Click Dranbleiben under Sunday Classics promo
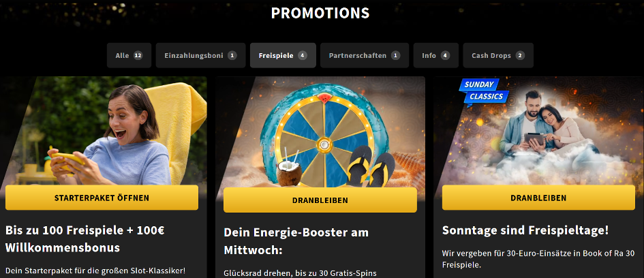Screen dimensions: 644x278 pos(538,198)
